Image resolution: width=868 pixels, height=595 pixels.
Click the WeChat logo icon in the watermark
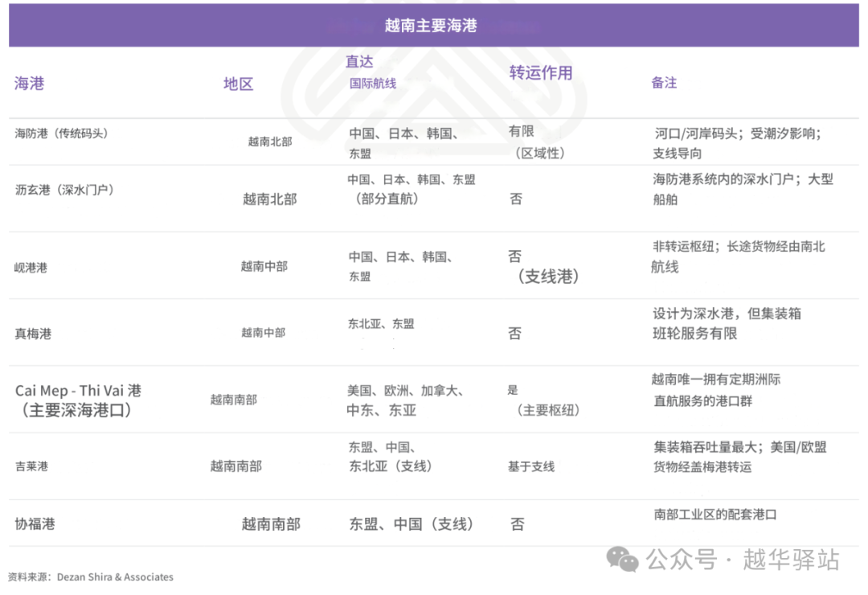[622, 559]
